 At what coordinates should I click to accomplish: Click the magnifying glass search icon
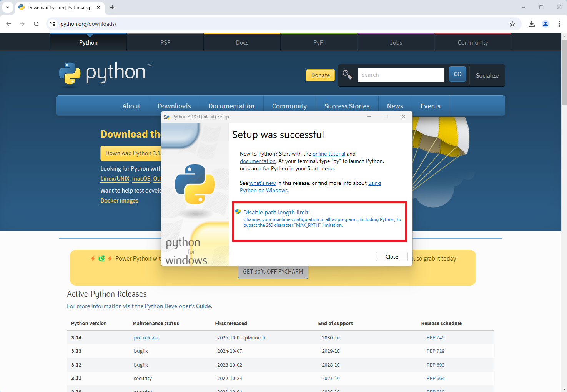[x=347, y=75]
